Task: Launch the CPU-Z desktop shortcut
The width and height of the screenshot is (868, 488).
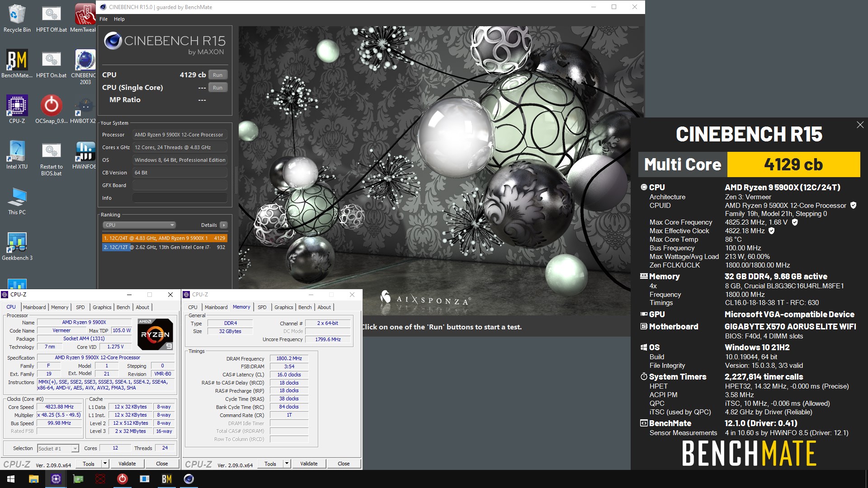Action: 17,109
